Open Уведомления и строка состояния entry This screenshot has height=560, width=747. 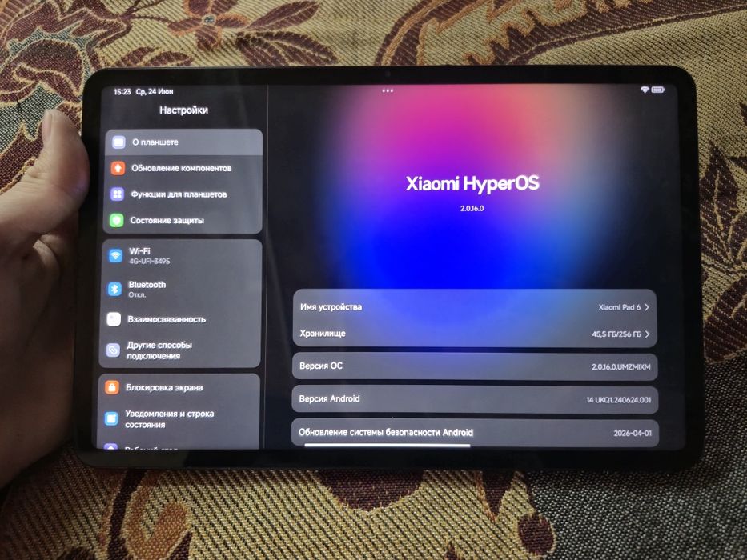179,418
